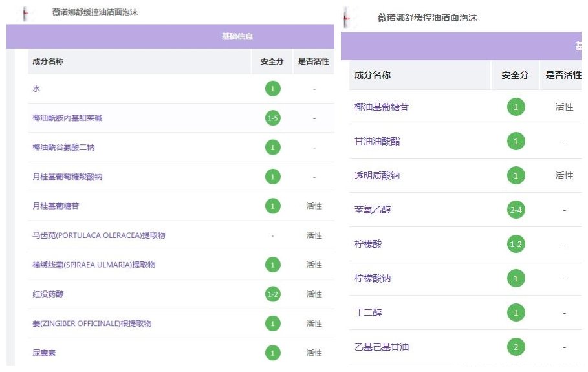Select the 柠檬酸钠 ingredient link
Viewport: 588px width, 372px height.
pos(373,278)
